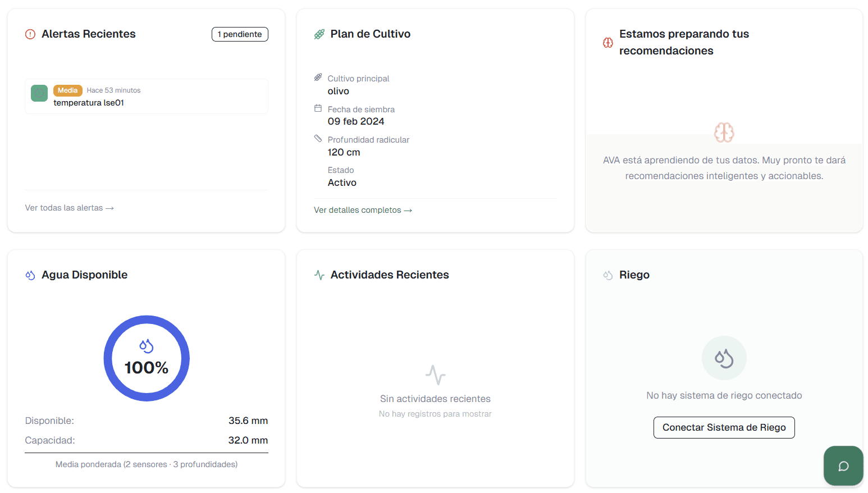Open Ver todas las alertas link

[70, 208]
